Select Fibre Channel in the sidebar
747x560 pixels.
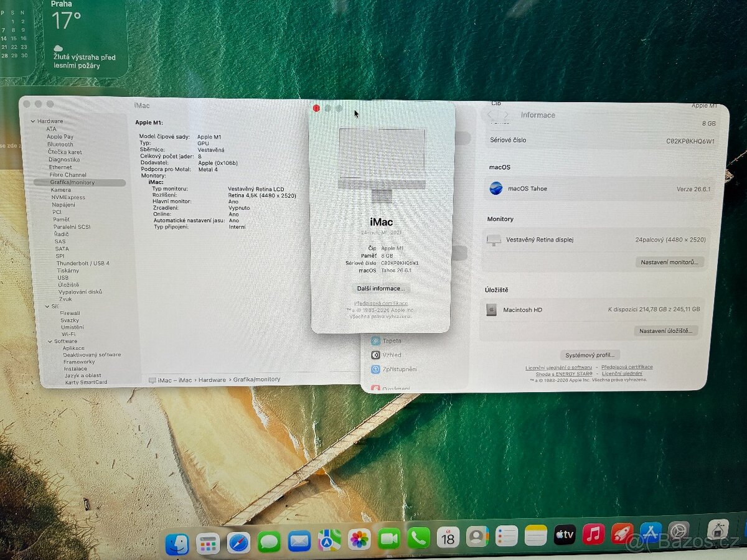pos(68,175)
